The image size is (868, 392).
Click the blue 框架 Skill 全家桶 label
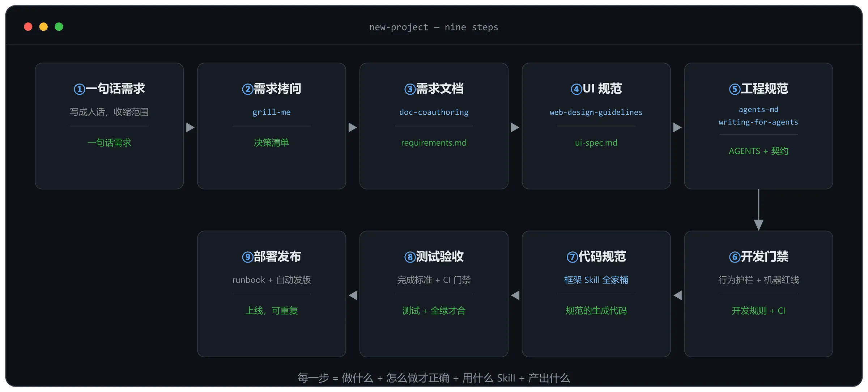(596, 280)
